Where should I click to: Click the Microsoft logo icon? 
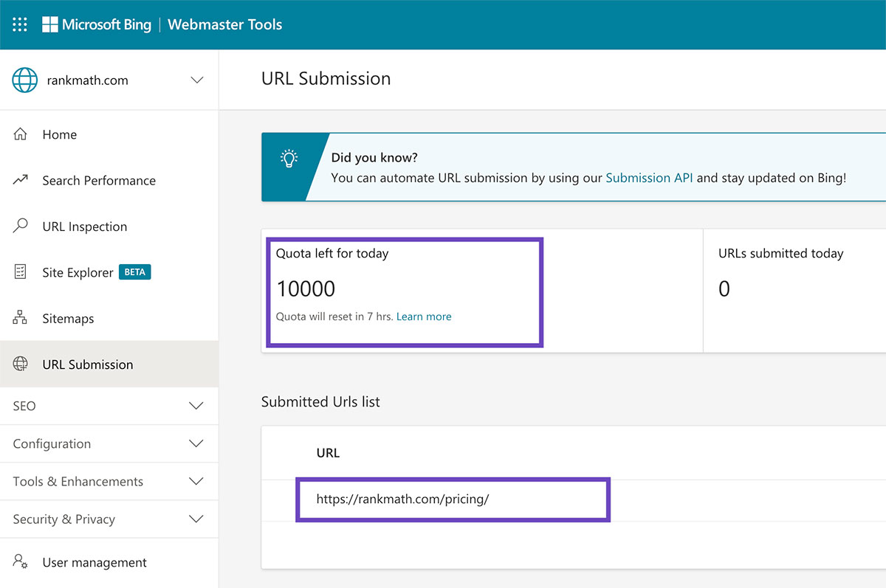pyautogui.click(x=49, y=24)
